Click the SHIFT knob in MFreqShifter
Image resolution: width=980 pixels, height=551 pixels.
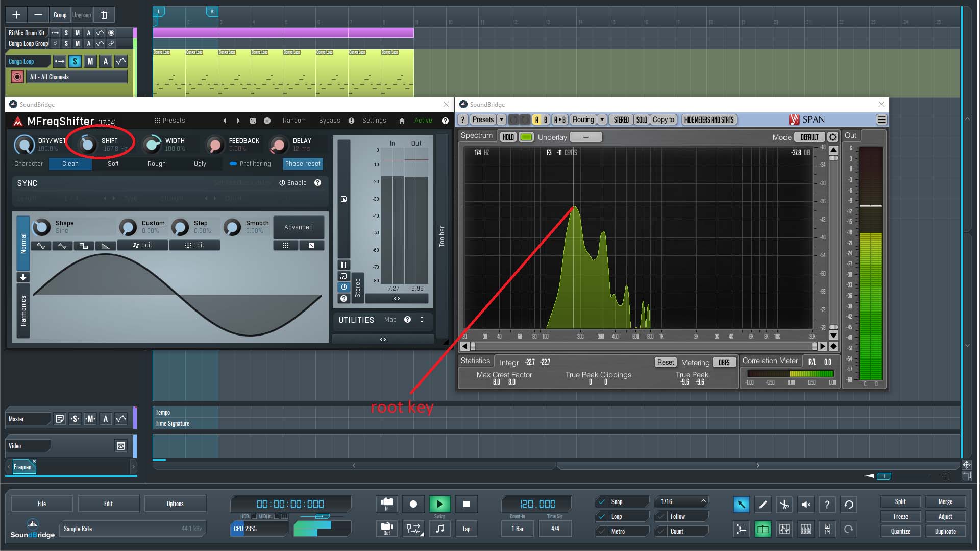(87, 145)
